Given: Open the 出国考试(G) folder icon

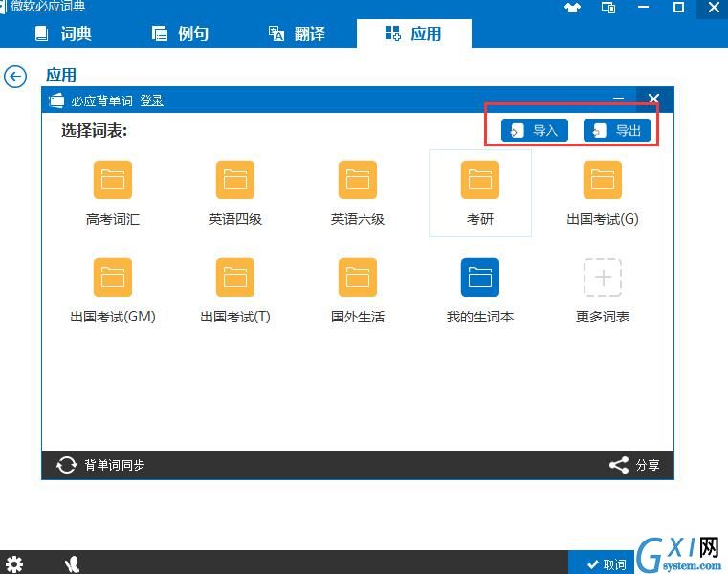Looking at the screenshot, I should point(603,180).
